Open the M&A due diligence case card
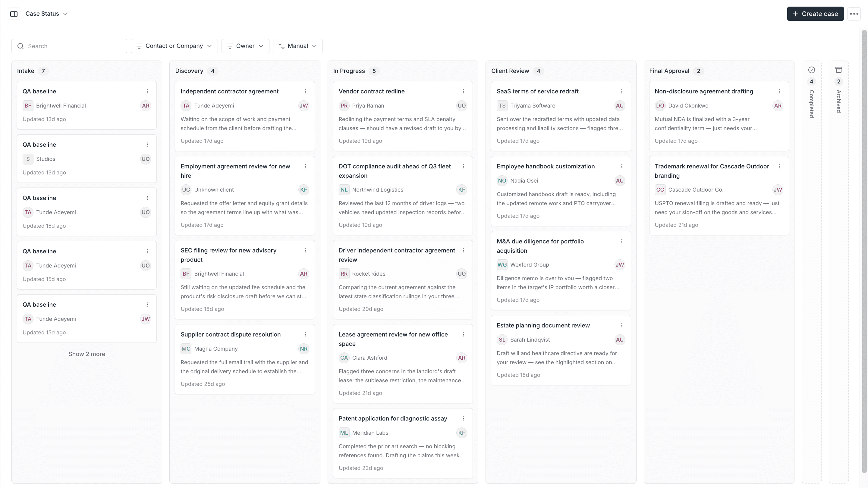This screenshot has height=488, width=868. click(561, 271)
